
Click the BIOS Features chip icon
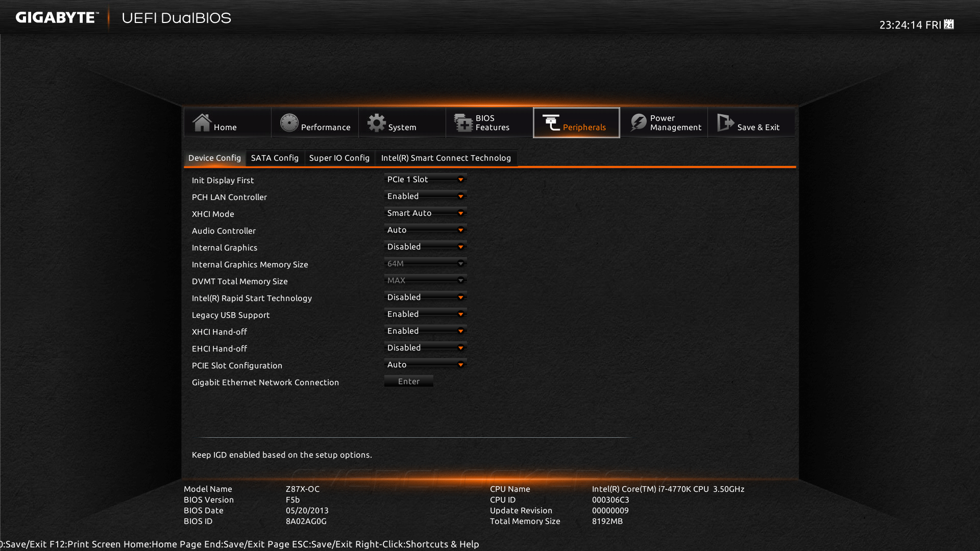coord(463,122)
